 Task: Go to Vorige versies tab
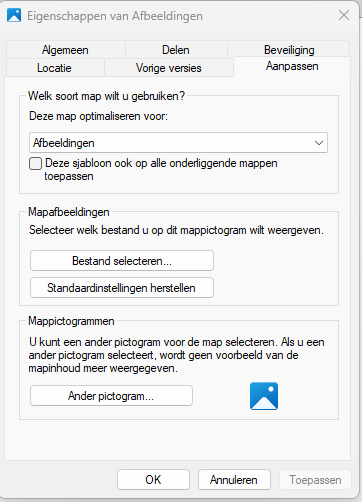coord(169,68)
